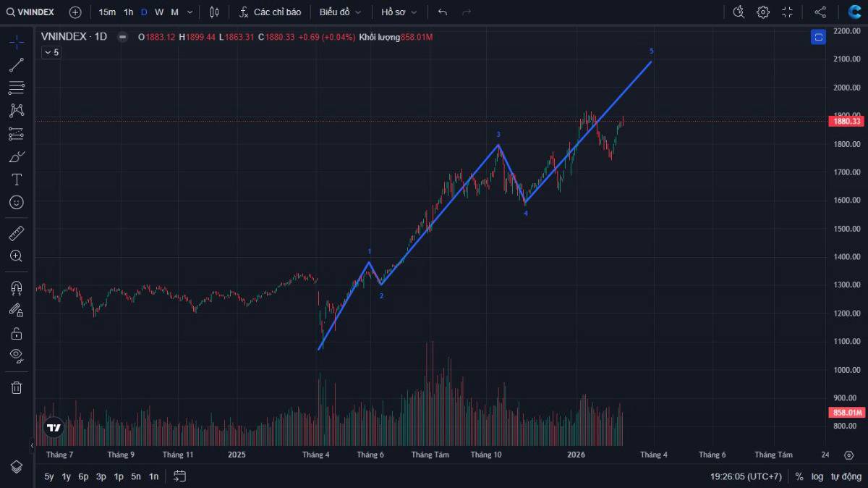Expand the timeframe interval chevron

(x=190, y=12)
